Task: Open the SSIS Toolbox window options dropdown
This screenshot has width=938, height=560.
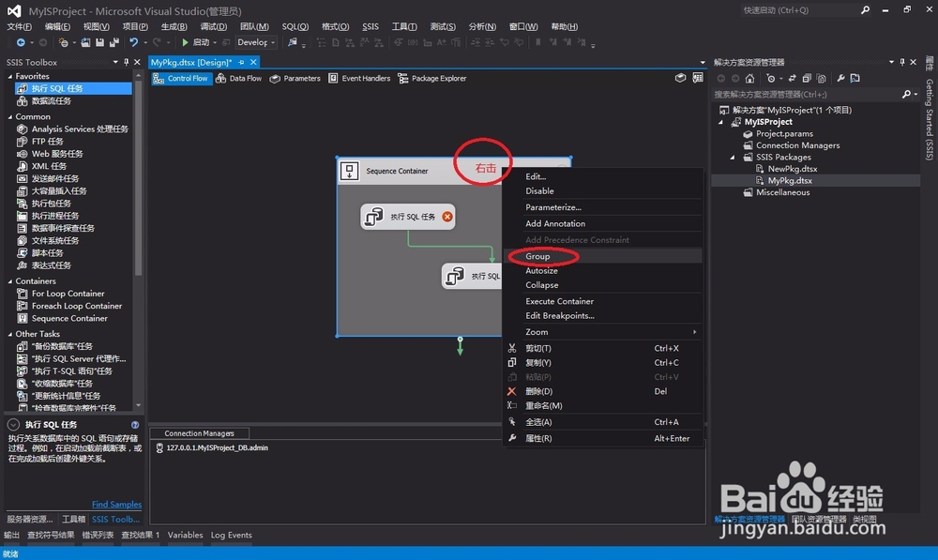Action: 115,62
